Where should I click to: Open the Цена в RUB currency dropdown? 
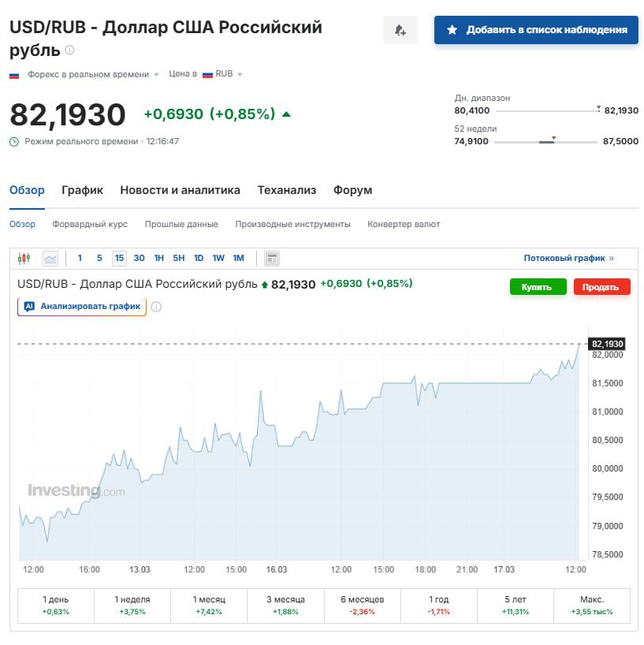(x=240, y=75)
